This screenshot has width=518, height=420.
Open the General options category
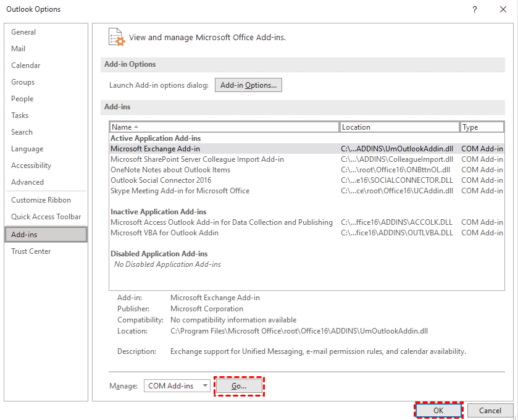pyautogui.click(x=23, y=32)
